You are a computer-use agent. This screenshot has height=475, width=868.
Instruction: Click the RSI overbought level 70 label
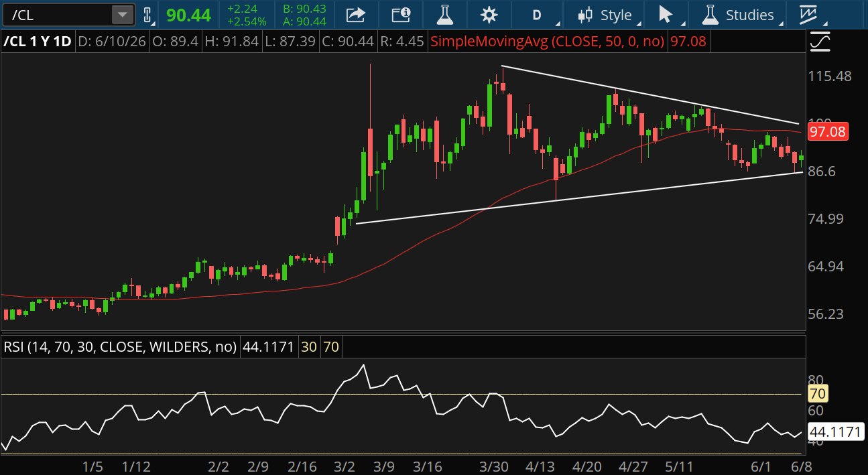tap(331, 347)
